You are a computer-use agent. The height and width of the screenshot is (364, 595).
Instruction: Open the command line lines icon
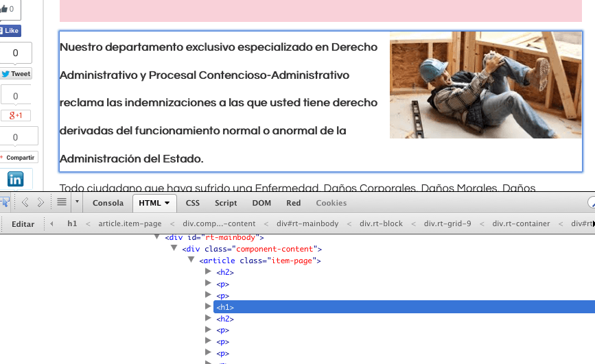pyautogui.click(x=62, y=202)
